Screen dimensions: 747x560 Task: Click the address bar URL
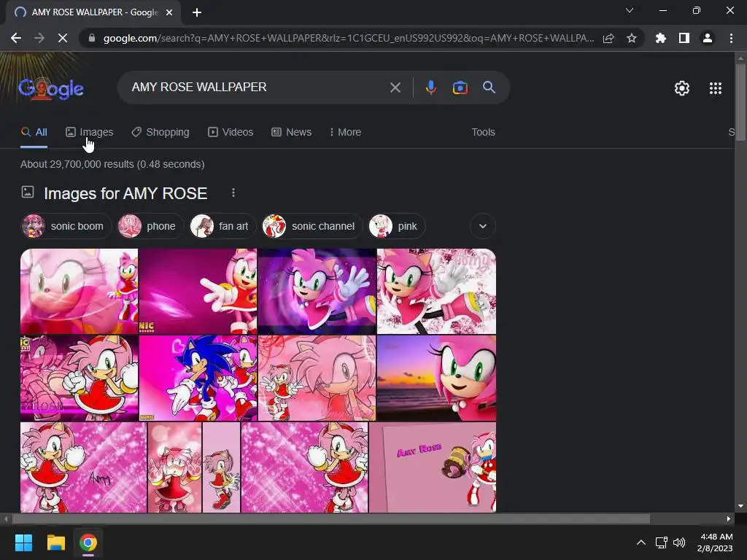tap(348, 38)
